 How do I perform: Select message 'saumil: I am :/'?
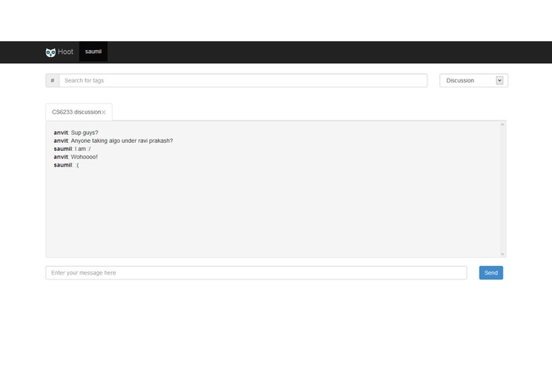72,148
